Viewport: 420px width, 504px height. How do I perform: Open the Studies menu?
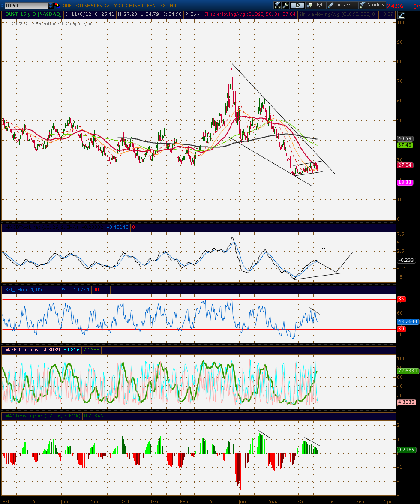(372, 5)
